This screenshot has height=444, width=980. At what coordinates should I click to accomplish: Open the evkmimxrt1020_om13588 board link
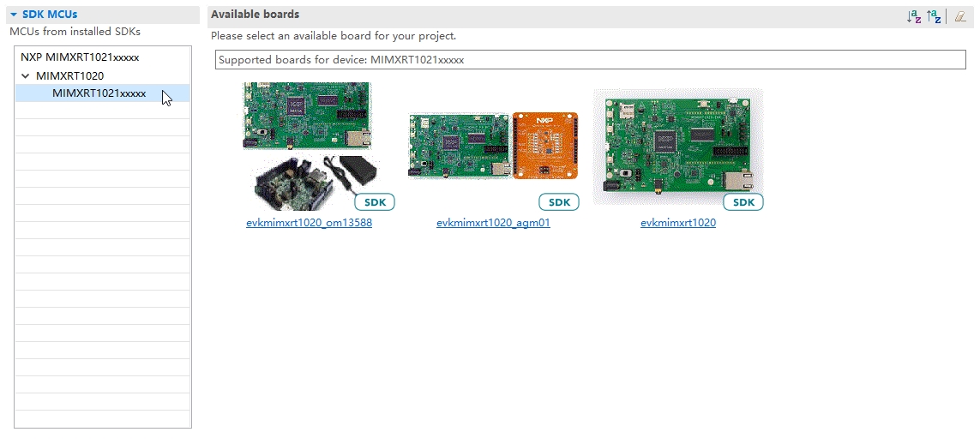(x=309, y=223)
